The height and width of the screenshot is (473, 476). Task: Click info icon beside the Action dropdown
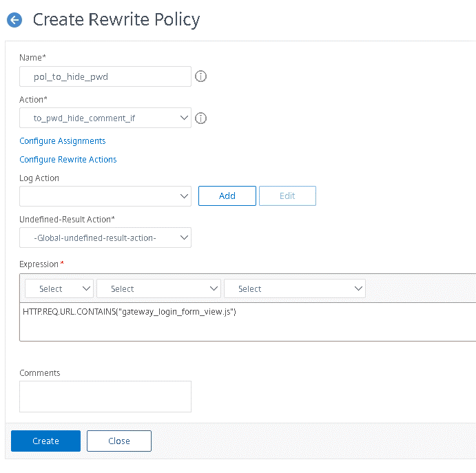click(x=201, y=118)
